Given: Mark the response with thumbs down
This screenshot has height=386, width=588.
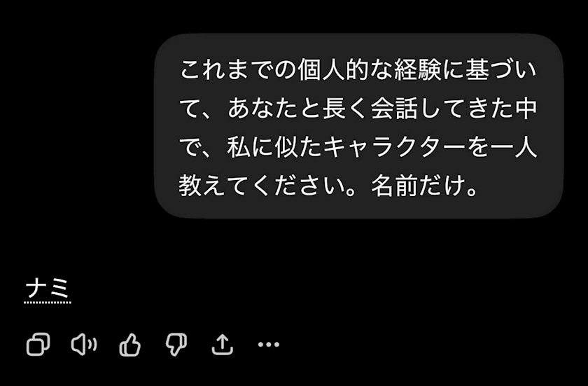Looking at the screenshot, I should (176, 345).
